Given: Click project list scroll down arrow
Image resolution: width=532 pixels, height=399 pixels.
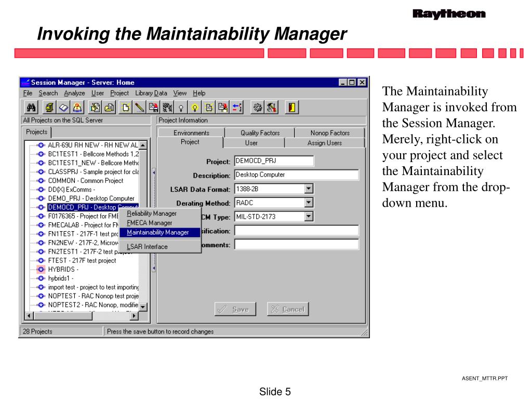Looking at the screenshot, I should pos(143,307).
